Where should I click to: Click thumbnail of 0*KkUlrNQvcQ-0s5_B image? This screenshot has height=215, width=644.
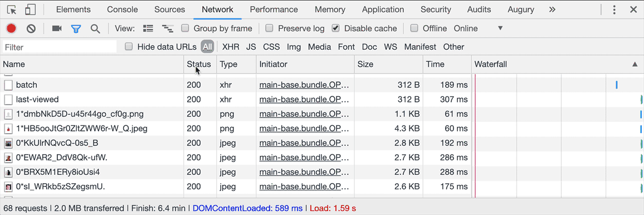click(8, 144)
